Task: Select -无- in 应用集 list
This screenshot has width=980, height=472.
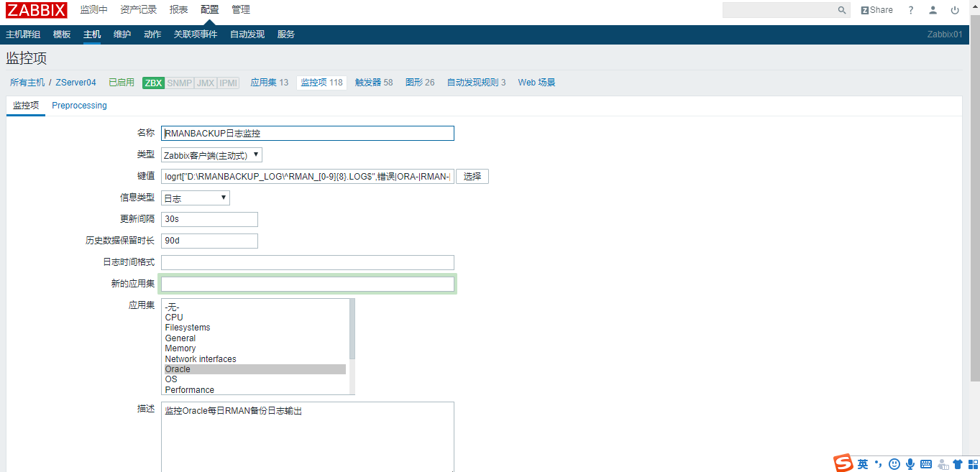Action: [x=255, y=307]
